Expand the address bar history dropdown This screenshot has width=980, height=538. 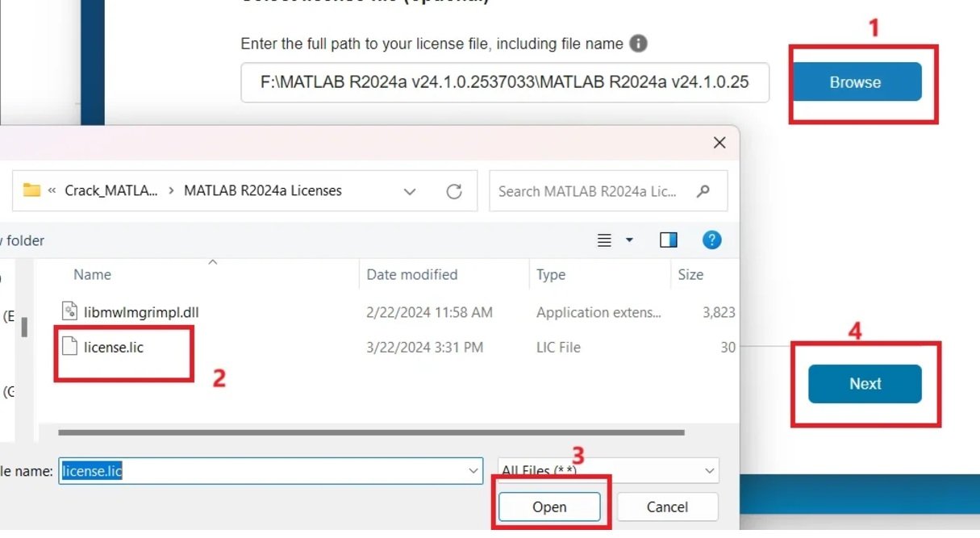[x=410, y=191]
